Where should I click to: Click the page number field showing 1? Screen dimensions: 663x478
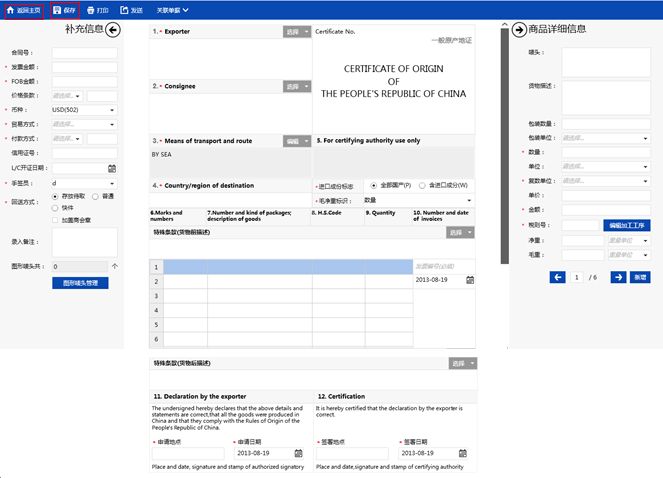click(x=576, y=277)
